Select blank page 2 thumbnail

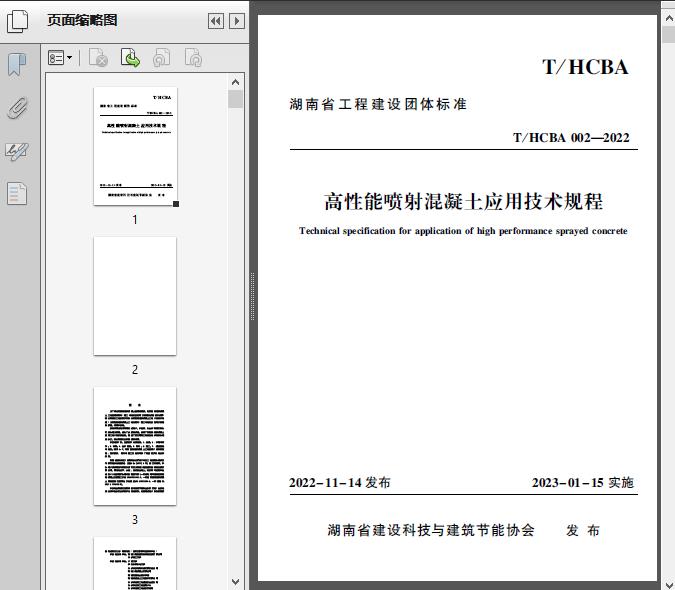pyautogui.click(x=135, y=296)
